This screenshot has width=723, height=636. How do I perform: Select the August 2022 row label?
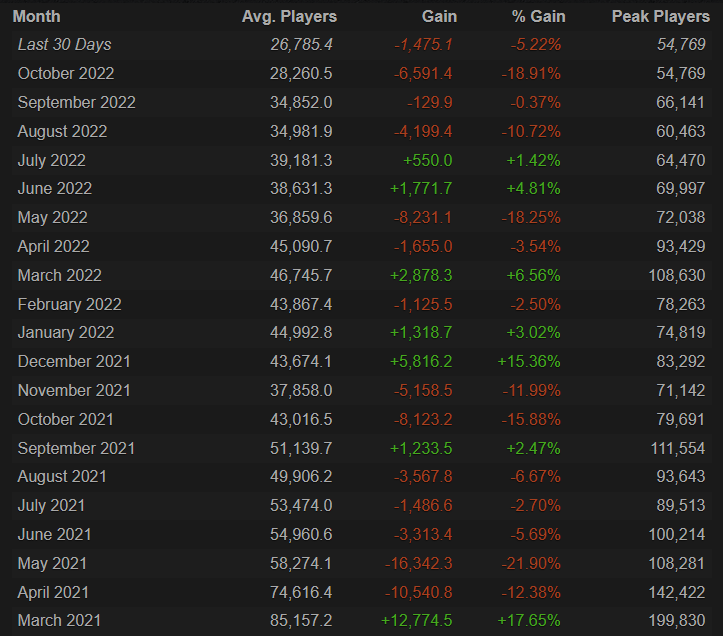pyautogui.click(x=62, y=131)
